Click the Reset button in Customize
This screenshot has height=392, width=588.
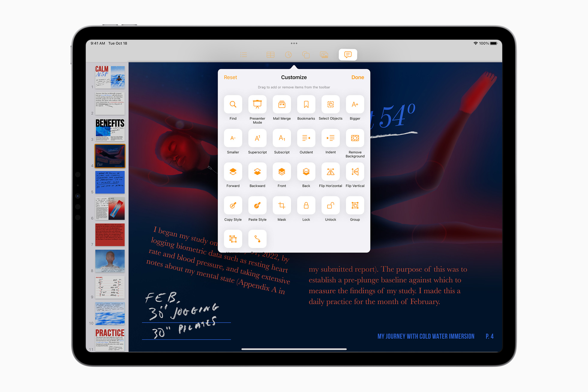click(230, 77)
